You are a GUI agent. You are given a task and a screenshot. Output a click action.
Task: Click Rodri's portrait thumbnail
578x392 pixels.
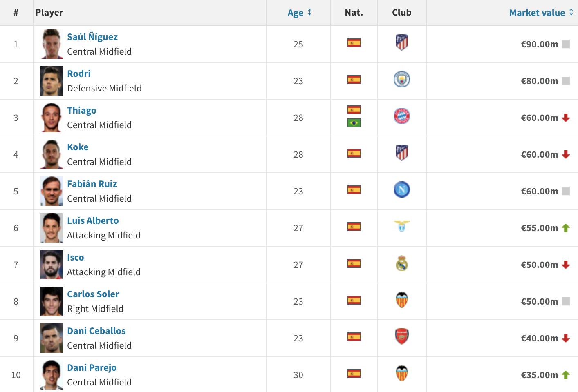(52, 81)
